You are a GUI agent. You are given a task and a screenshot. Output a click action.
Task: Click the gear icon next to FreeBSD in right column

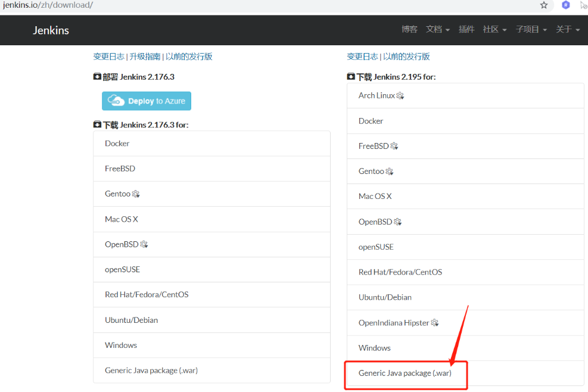tap(393, 146)
